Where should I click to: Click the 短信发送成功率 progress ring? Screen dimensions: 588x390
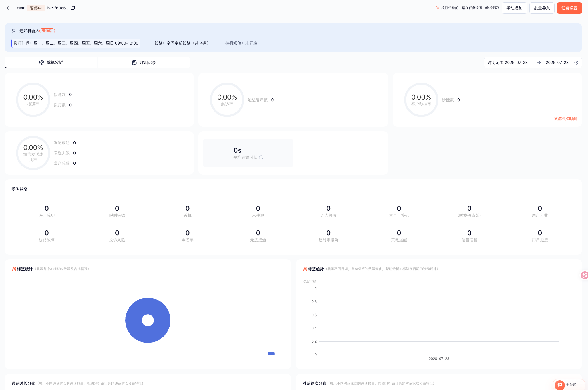click(x=33, y=153)
